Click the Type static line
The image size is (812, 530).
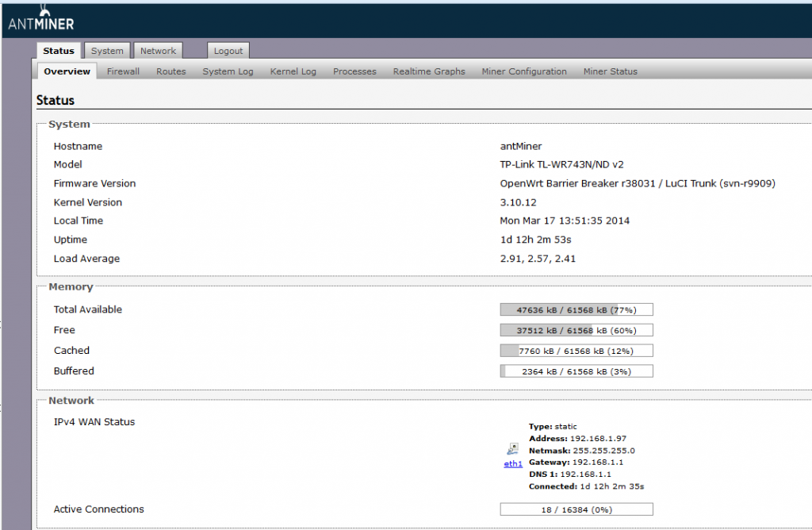(x=553, y=426)
